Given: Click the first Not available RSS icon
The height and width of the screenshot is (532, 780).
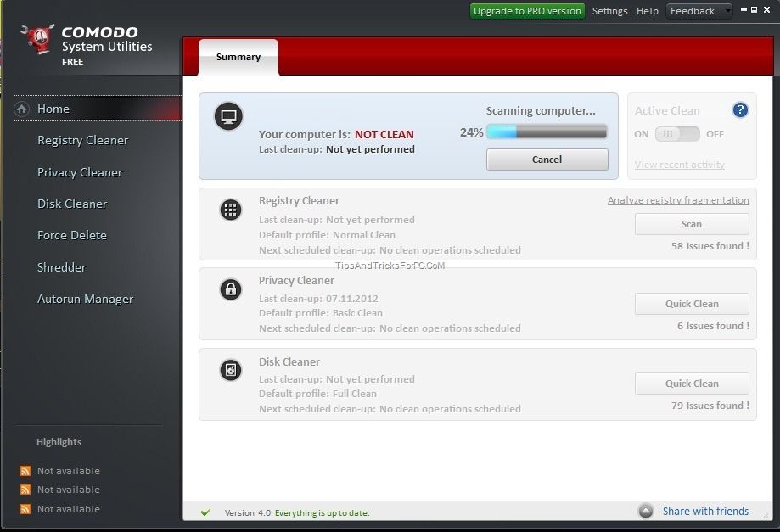Looking at the screenshot, I should [25, 471].
